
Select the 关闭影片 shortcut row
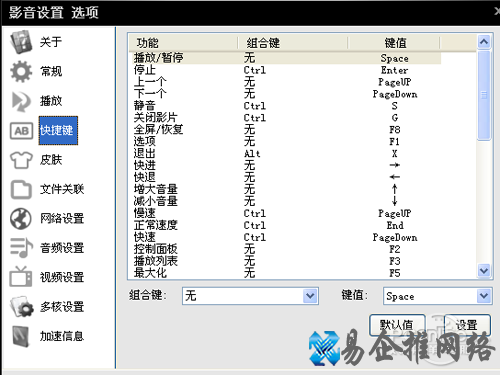point(287,118)
